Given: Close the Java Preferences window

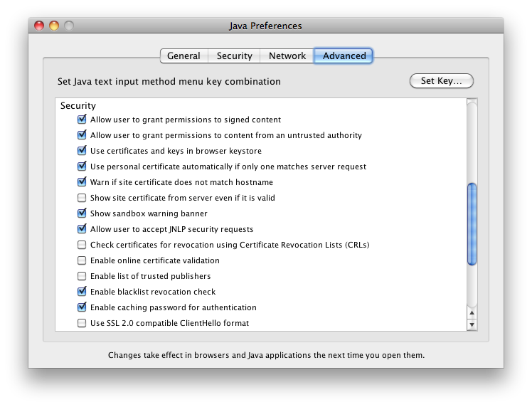Looking at the screenshot, I should pos(39,26).
